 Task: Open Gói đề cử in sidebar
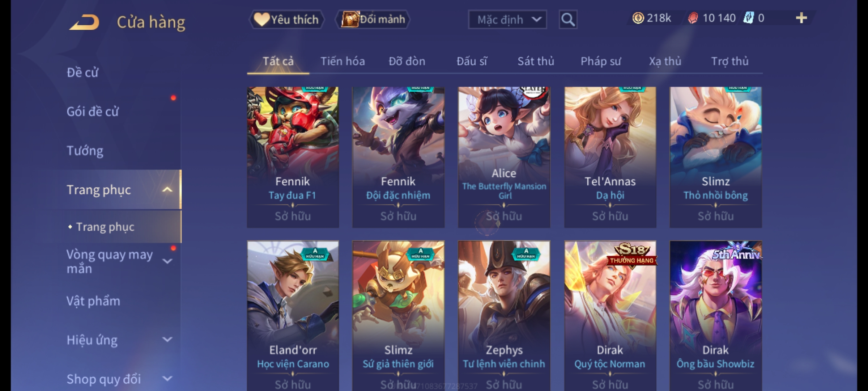[x=92, y=111]
